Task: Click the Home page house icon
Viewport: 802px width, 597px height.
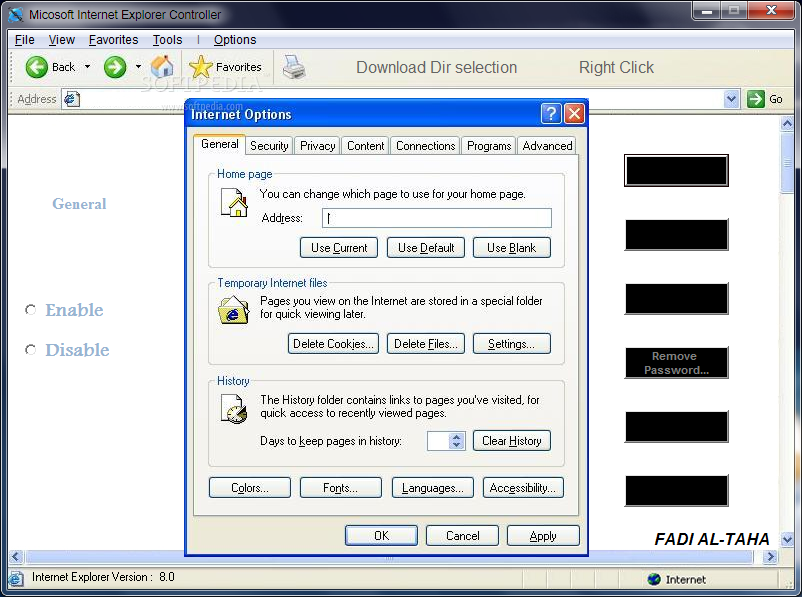Action: [234, 203]
